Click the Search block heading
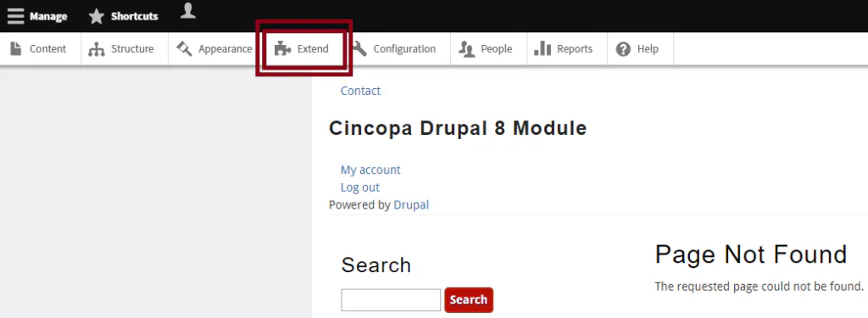This screenshot has width=868, height=318. point(376,265)
